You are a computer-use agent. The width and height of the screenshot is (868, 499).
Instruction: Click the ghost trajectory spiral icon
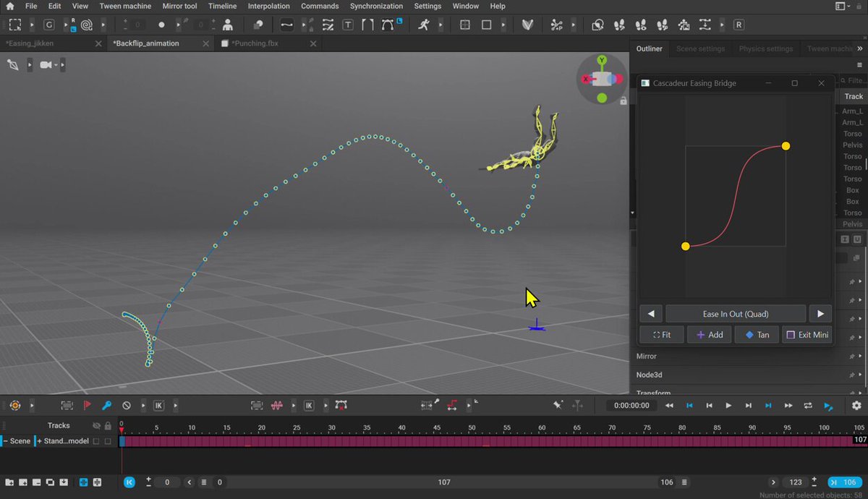(x=87, y=25)
